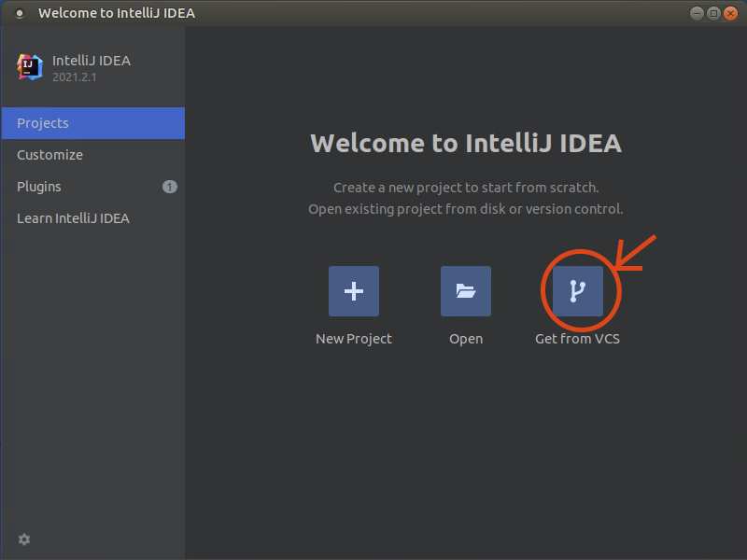Screen dimensions: 747x560
Task: Click the IntelliJ IDEA logo icon
Action: (x=30, y=67)
